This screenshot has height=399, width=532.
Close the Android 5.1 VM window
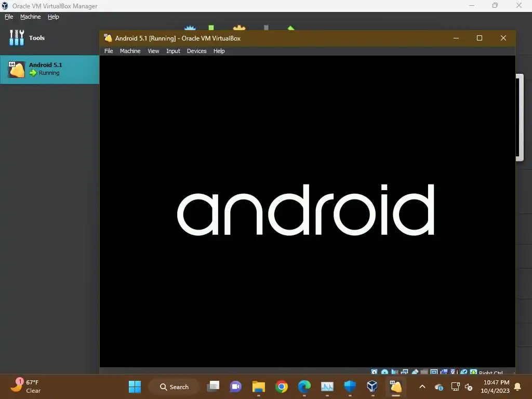[x=503, y=38]
